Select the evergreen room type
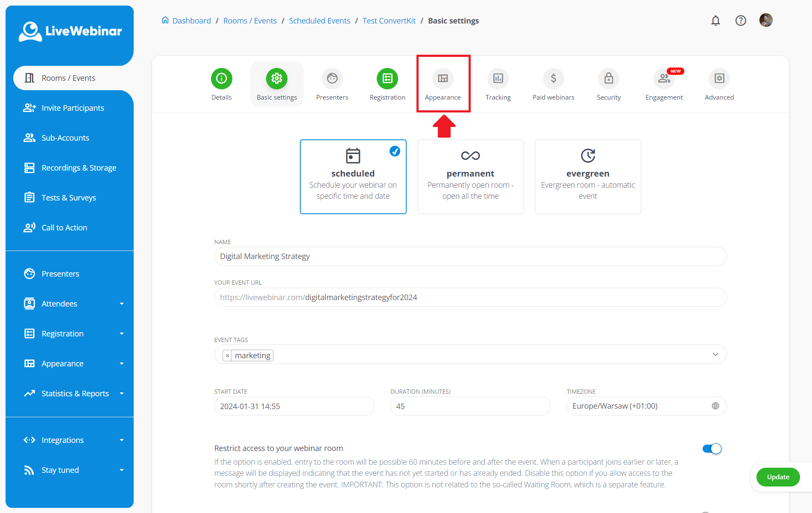 588,177
